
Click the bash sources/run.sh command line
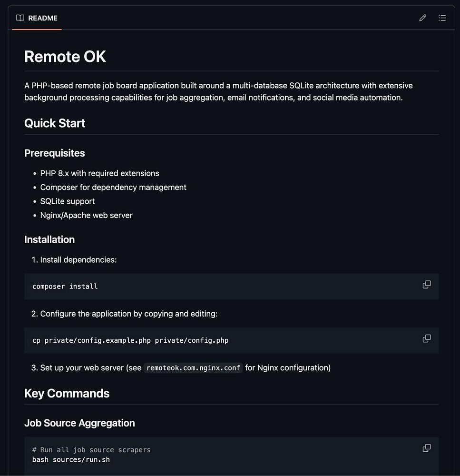coord(71,460)
